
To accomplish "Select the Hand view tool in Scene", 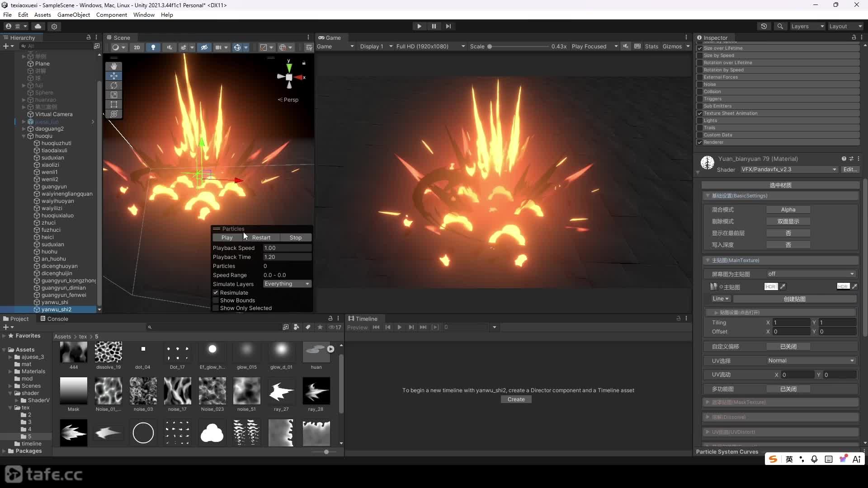I will point(114,66).
